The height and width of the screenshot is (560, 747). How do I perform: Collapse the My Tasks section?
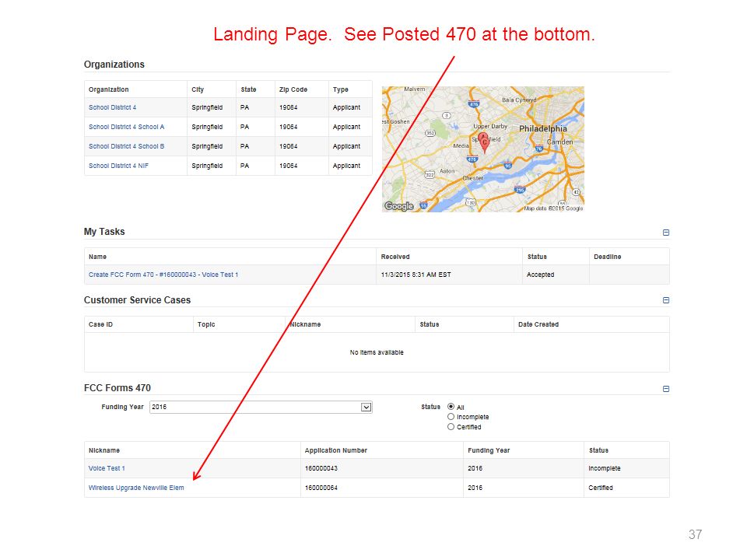(666, 233)
